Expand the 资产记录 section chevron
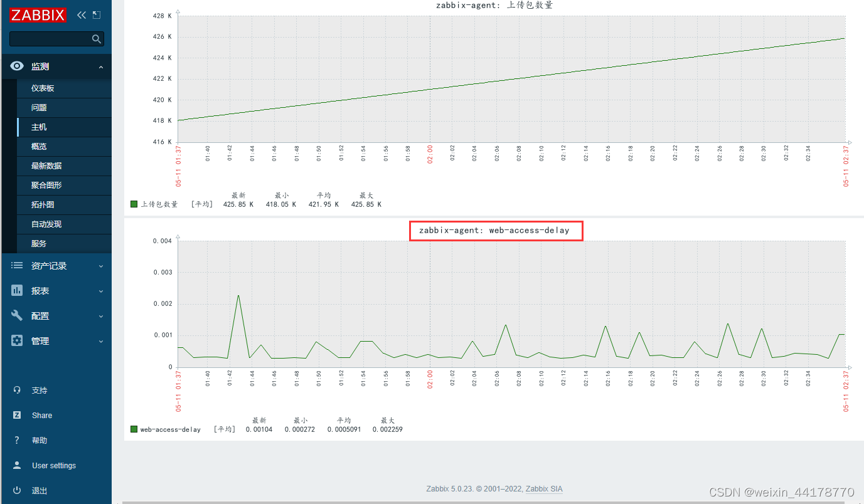This screenshot has height=504, width=864. pos(101,266)
